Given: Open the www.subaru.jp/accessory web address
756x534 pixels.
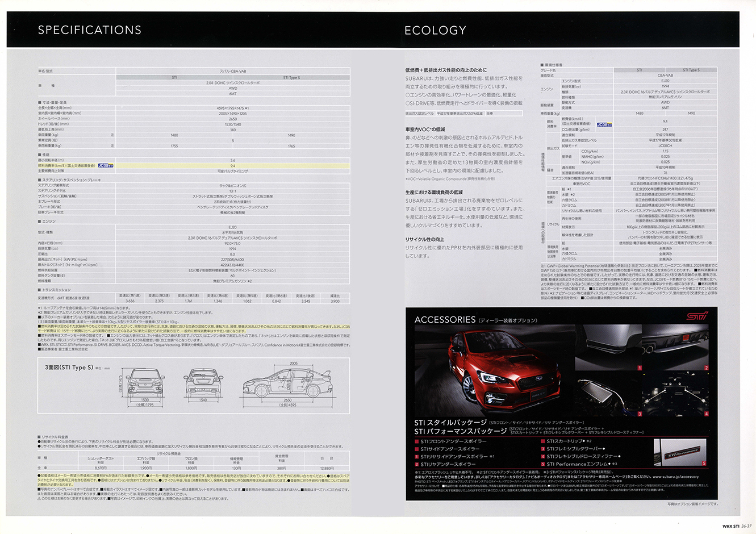Looking at the screenshot, I should click(675, 477).
